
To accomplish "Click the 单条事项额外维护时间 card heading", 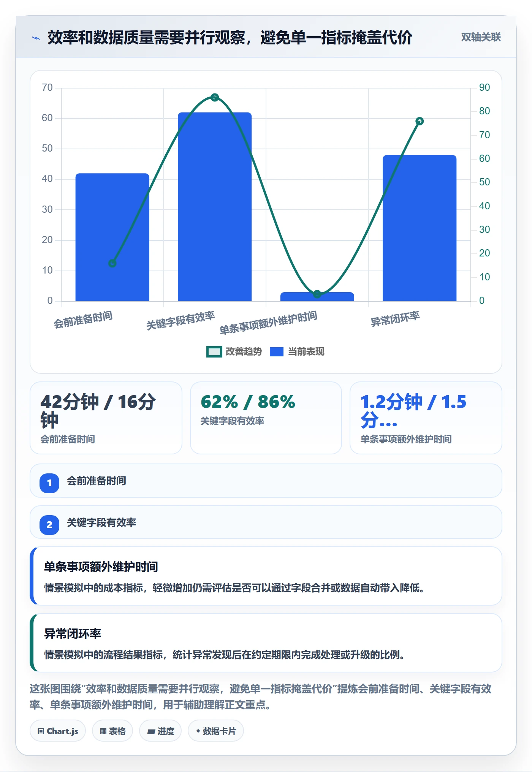I will [101, 567].
